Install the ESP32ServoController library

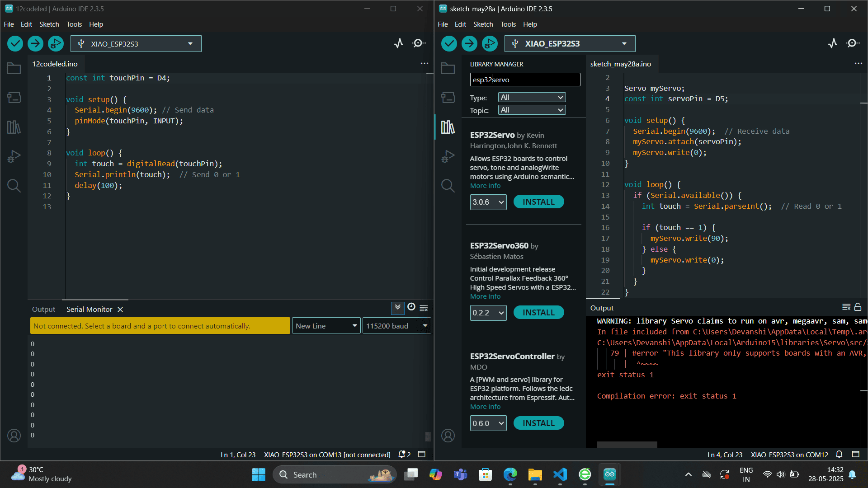[x=538, y=423]
